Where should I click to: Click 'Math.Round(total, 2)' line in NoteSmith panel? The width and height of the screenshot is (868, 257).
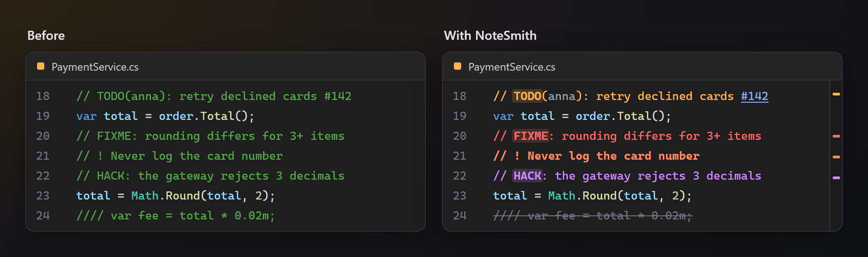[593, 196]
